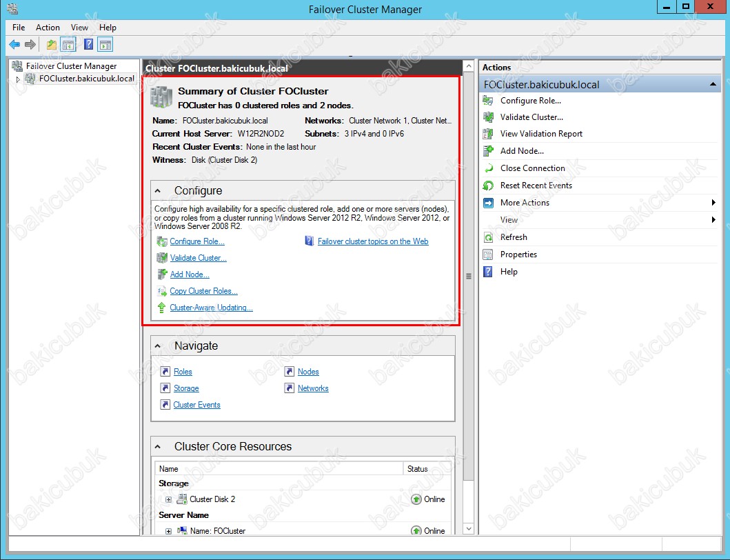
Task: Click the Close Connection icon
Action: point(488,168)
